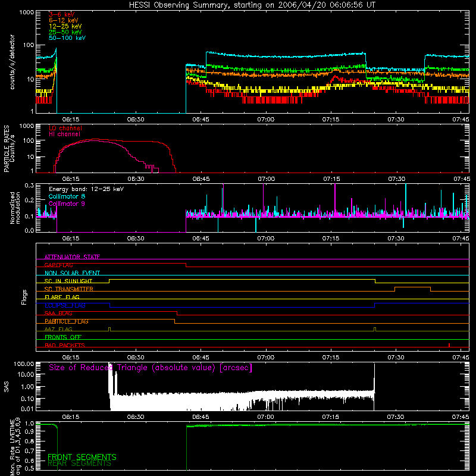Click the HI channel legend label
Screen dimensions: 476x476
tap(64, 134)
